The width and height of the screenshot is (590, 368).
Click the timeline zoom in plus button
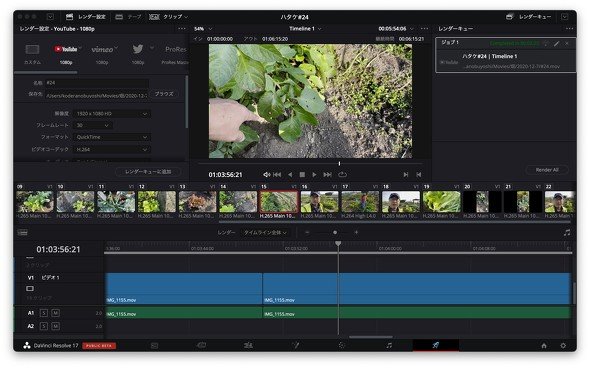click(x=356, y=233)
